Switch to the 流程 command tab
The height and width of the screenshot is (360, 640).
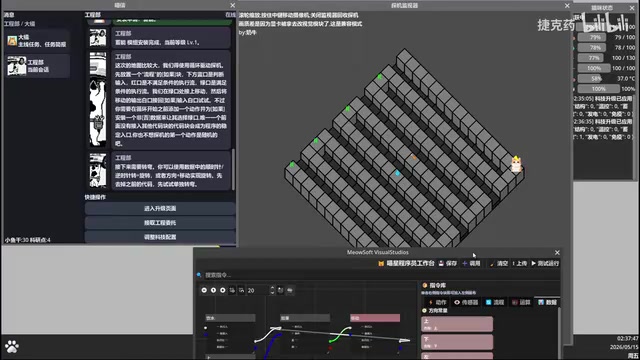pos(495,302)
